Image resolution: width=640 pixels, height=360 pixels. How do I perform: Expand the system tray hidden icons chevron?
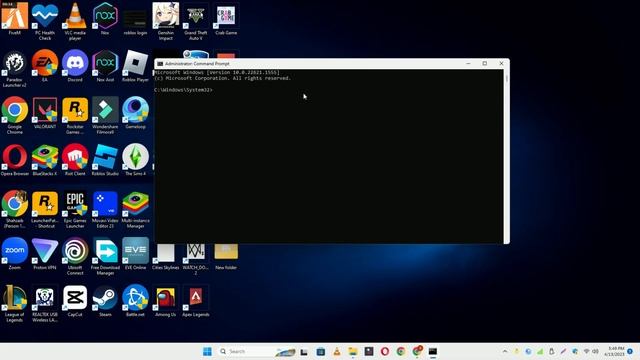tap(505, 351)
